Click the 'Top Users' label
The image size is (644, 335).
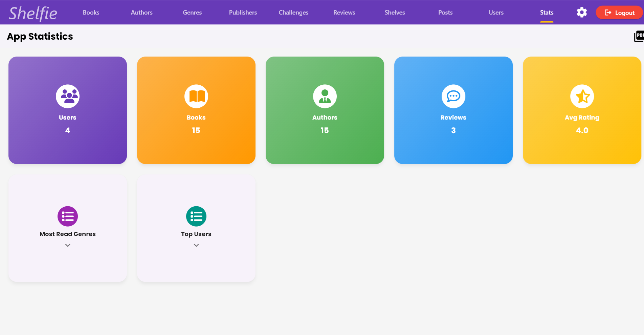tap(196, 234)
